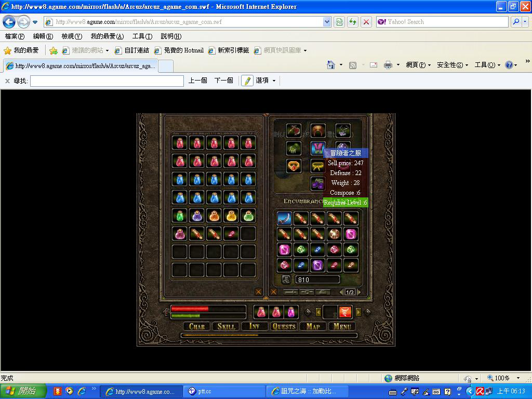Pick the yellow potion in the stash
Image resolution: width=532 pixels, height=399 pixels.
coord(231,216)
